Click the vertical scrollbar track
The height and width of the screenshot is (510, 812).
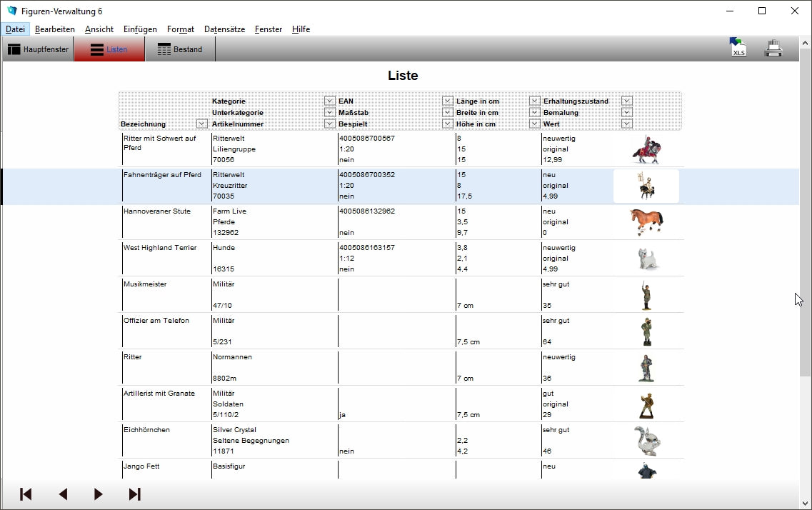(x=805, y=429)
